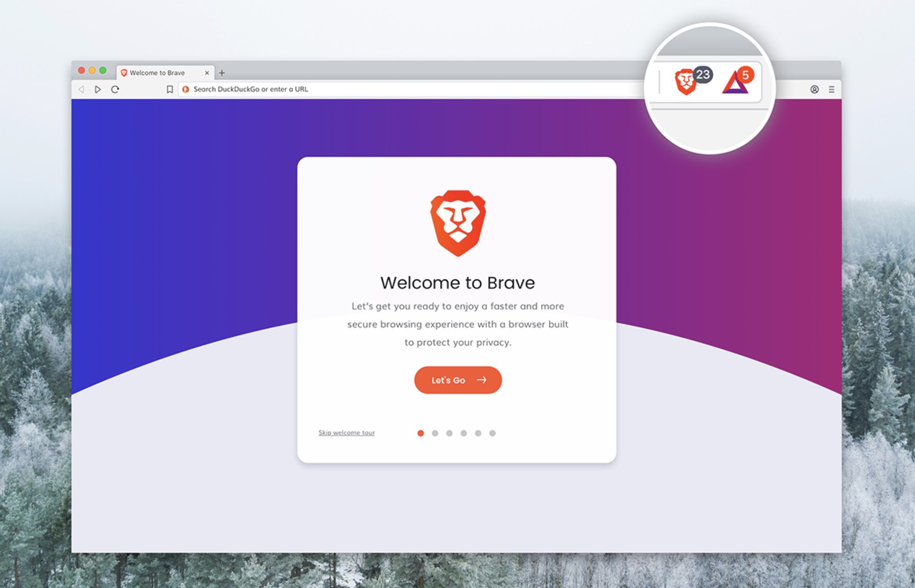Close the Welcome to Brave tab
915x588 pixels.
point(207,73)
